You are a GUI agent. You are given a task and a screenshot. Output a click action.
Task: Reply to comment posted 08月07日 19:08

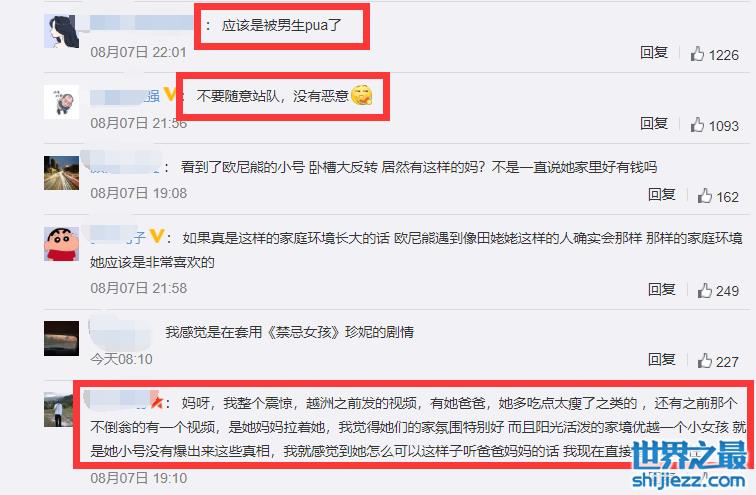662,194
